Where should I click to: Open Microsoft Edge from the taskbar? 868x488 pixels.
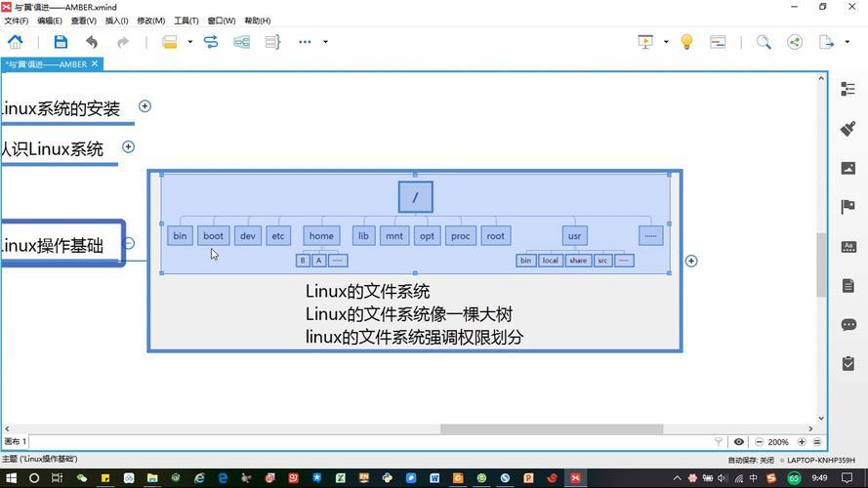point(223,478)
